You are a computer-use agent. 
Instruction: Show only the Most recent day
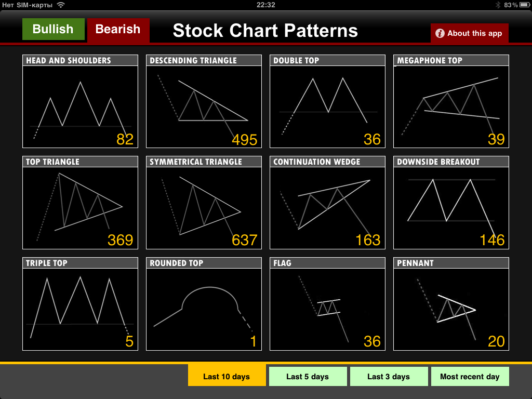pos(470,377)
